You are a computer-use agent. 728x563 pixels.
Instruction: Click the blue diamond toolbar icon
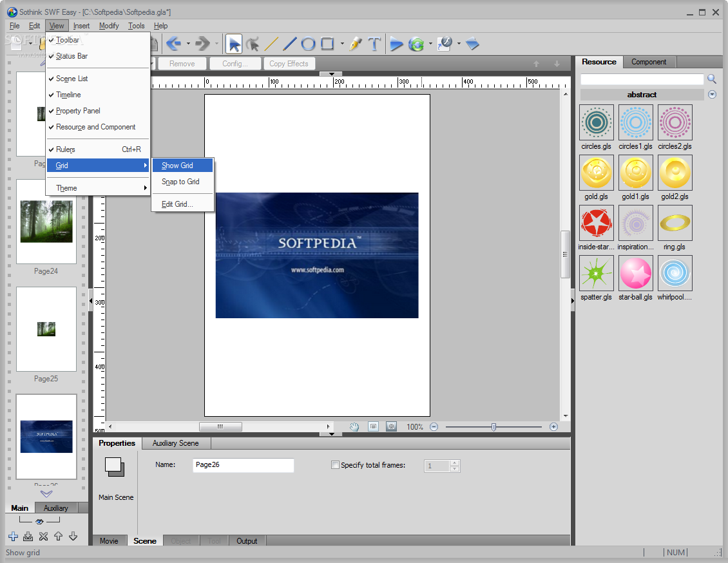(x=472, y=44)
